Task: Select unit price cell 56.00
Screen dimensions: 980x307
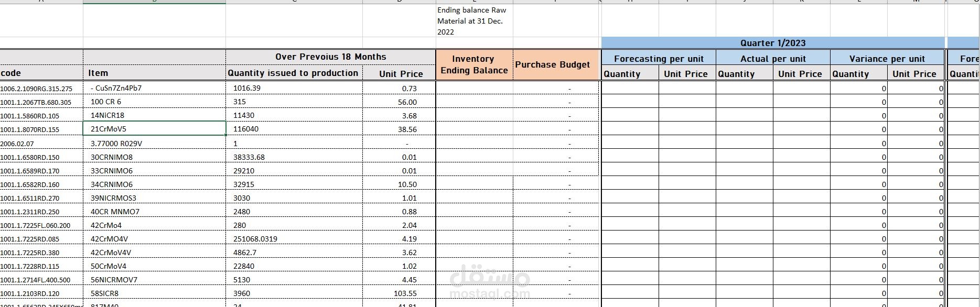Action: 399,102
